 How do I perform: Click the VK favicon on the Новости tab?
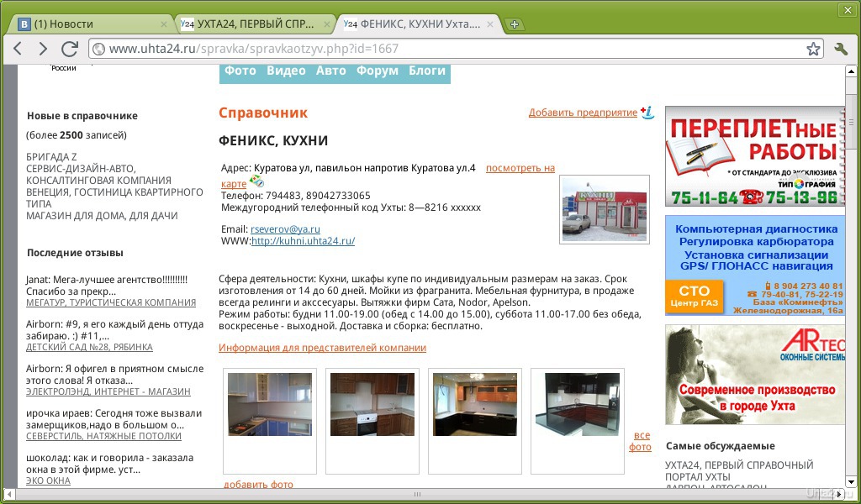pyautogui.click(x=24, y=24)
